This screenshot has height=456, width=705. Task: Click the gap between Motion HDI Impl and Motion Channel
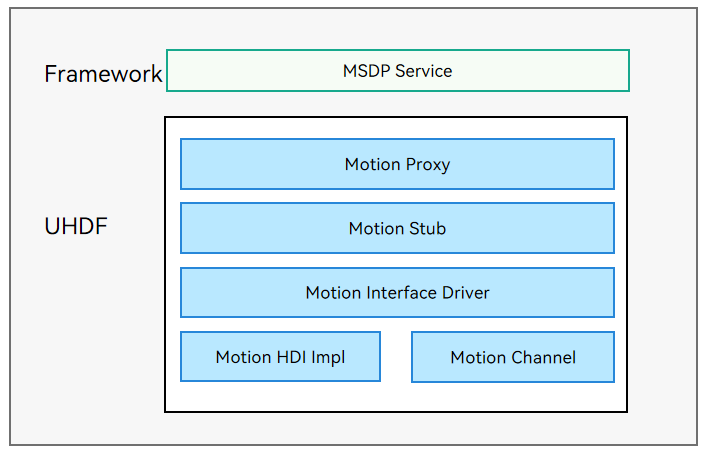[396, 357]
